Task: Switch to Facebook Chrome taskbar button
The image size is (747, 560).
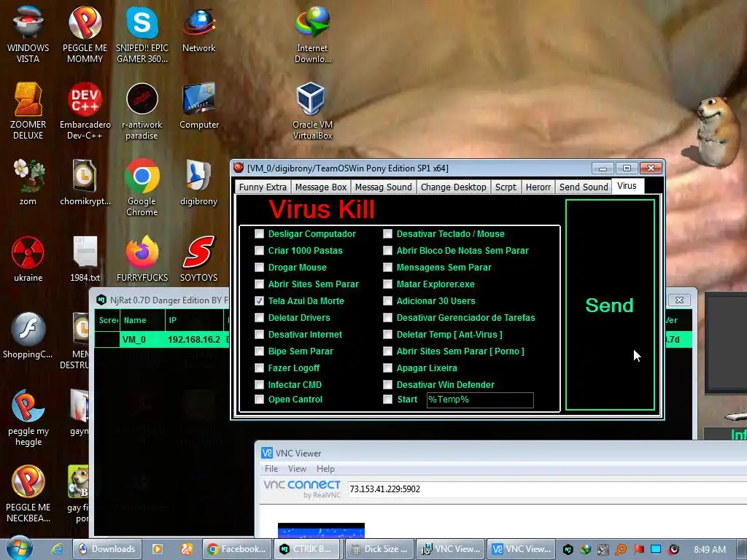Action: pyautogui.click(x=237, y=549)
